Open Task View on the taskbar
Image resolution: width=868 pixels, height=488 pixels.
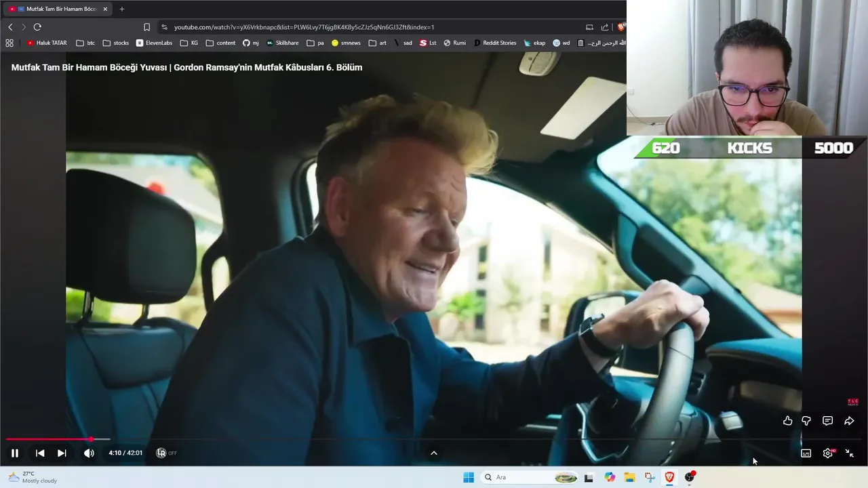point(589,477)
